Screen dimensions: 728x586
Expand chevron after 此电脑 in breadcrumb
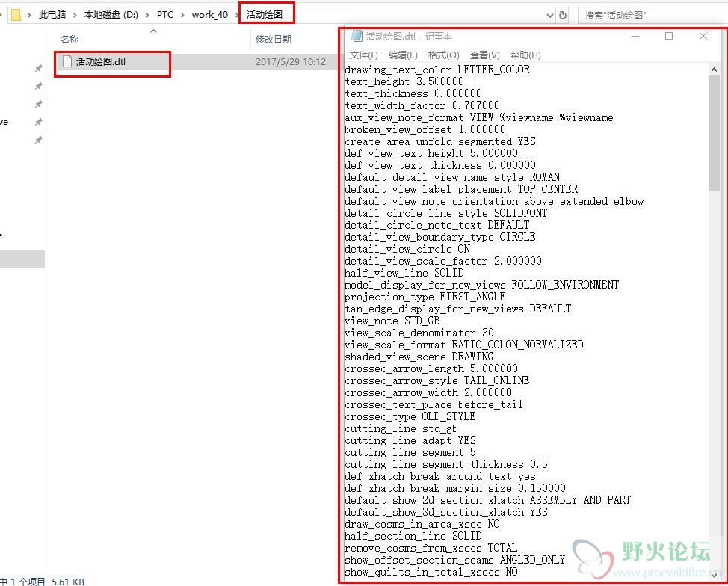click(x=75, y=16)
